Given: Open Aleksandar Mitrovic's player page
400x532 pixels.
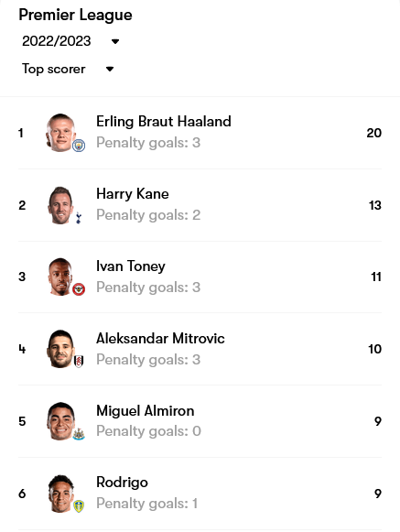Looking at the screenshot, I should click(160, 339).
